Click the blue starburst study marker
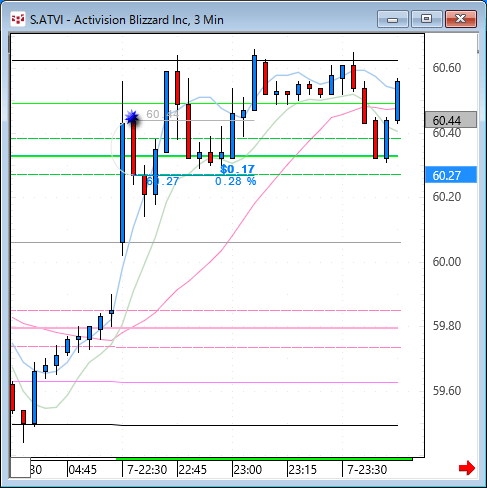 coord(132,117)
